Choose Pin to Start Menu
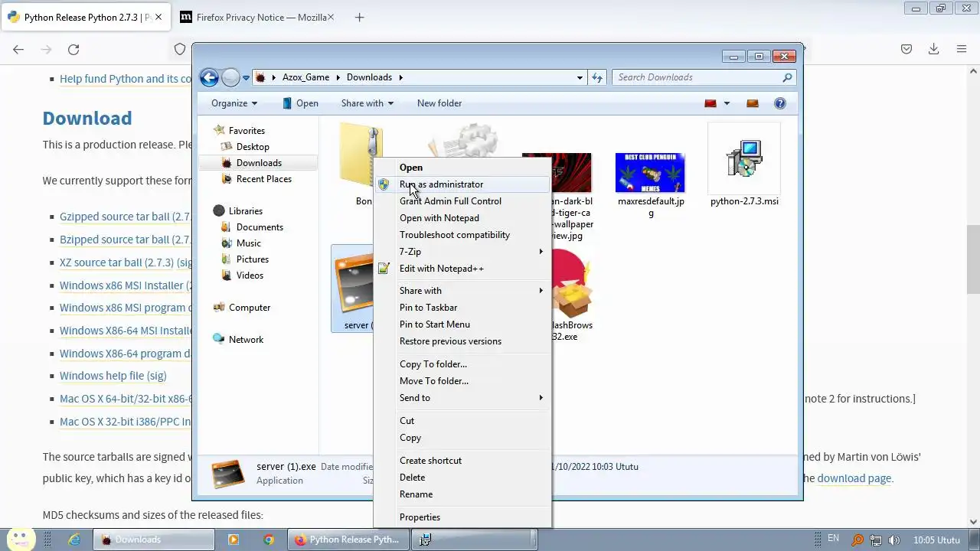The width and height of the screenshot is (980, 551). coord(462,324)
